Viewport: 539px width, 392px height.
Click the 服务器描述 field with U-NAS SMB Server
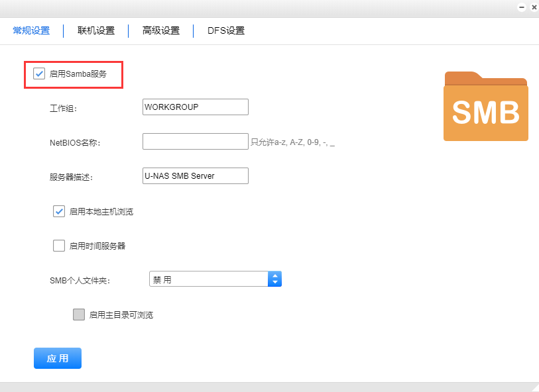coord(195,175)
